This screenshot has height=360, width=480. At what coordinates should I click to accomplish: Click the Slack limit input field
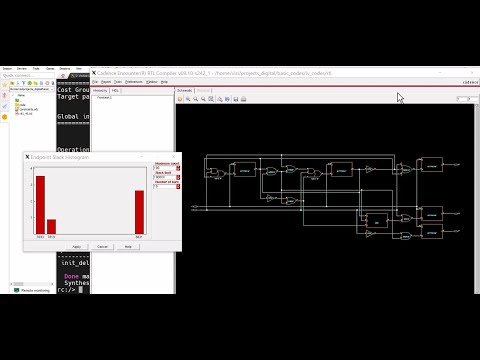point(165,177)
